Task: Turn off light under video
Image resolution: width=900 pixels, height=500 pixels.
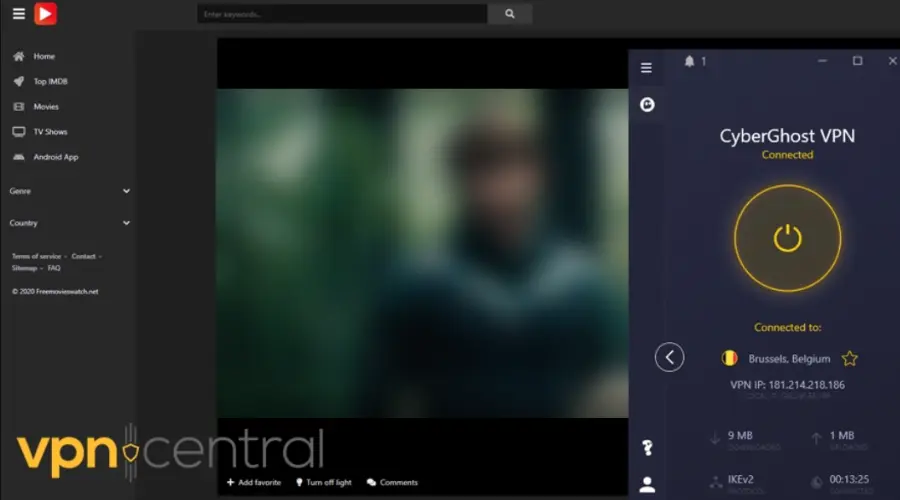Action: 324,483
